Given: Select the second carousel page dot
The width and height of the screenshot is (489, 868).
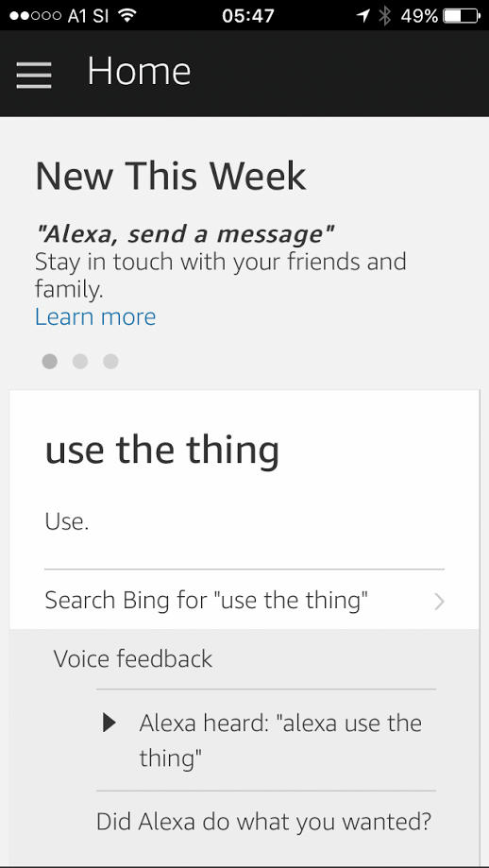Looking at the screenshot, I should pyautogui.click(x=80, y=362).
